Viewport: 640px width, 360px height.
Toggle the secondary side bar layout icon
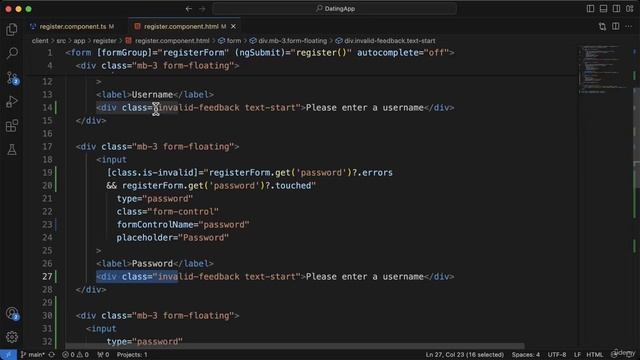pos(616,9)
